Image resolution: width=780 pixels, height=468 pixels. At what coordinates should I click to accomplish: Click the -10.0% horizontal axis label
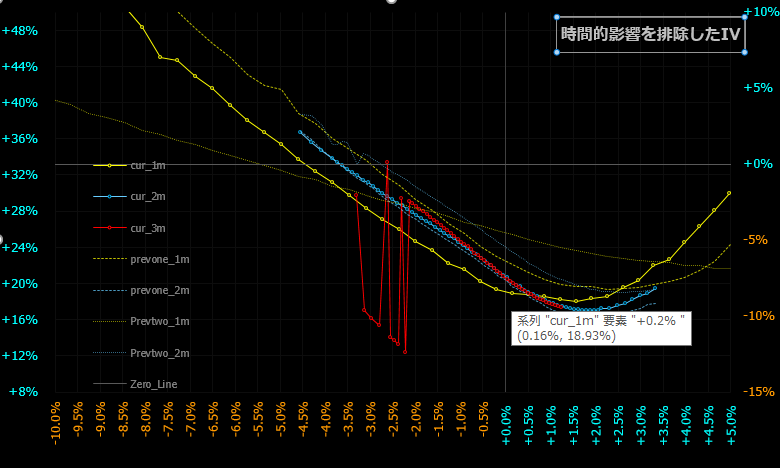click(55, 422)
